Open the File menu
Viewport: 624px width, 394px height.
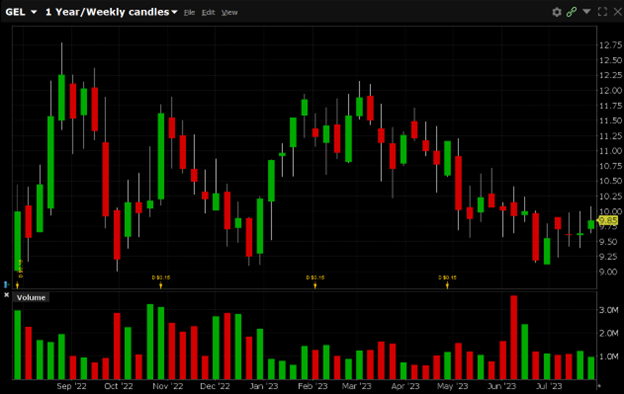click(189, 13)
